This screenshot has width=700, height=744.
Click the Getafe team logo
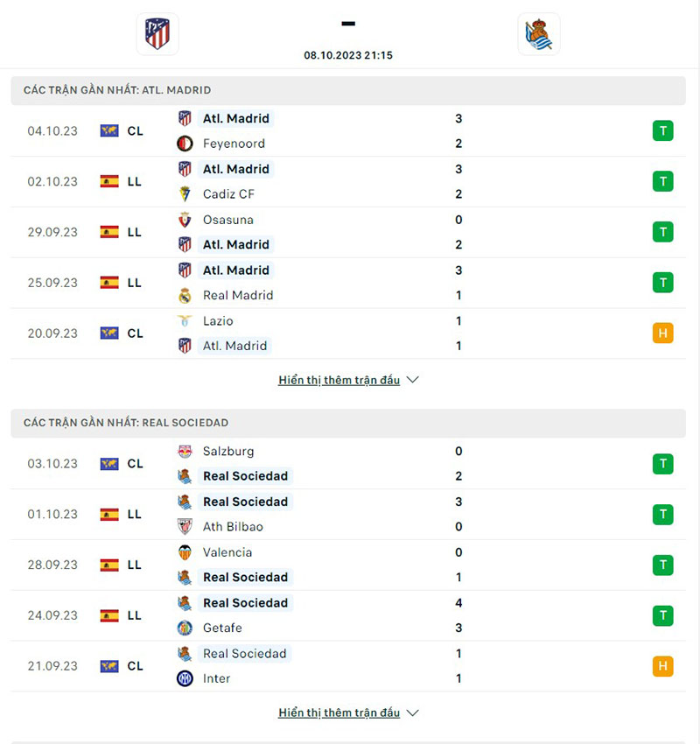point(185,628)
